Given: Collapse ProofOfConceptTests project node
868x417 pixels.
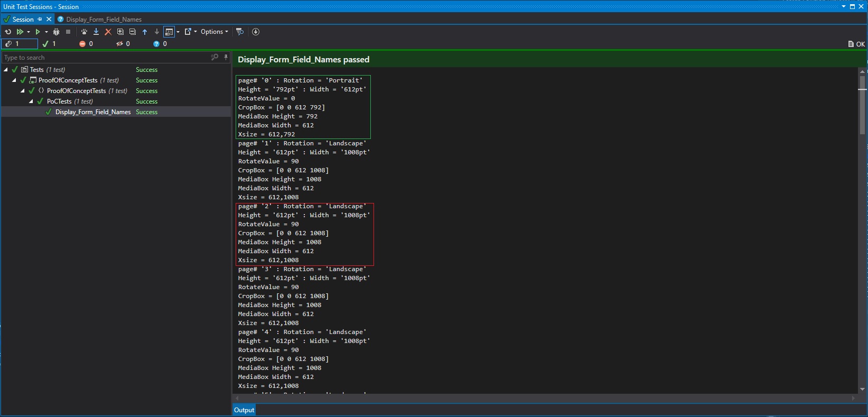Looking at the screenshot, I should (14, 80).
